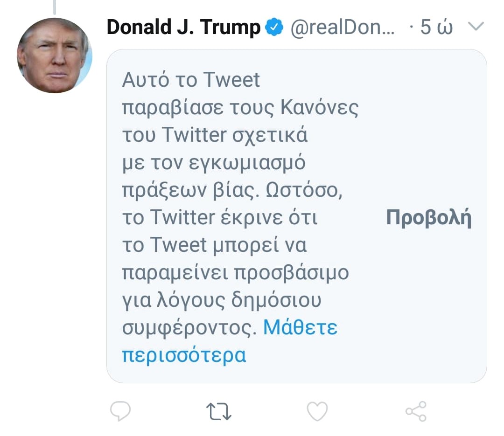Open the tweet options chevron menu
504x436 pixels.
pos(476,27)
